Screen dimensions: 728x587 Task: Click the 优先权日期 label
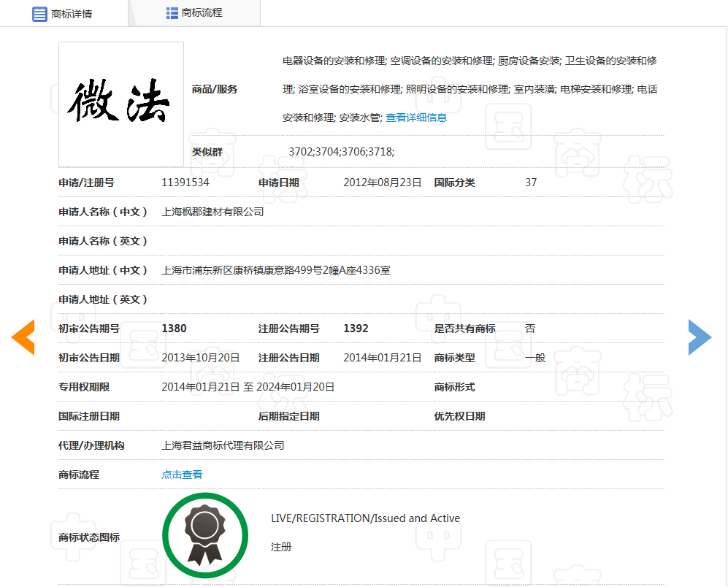[459, 416]
